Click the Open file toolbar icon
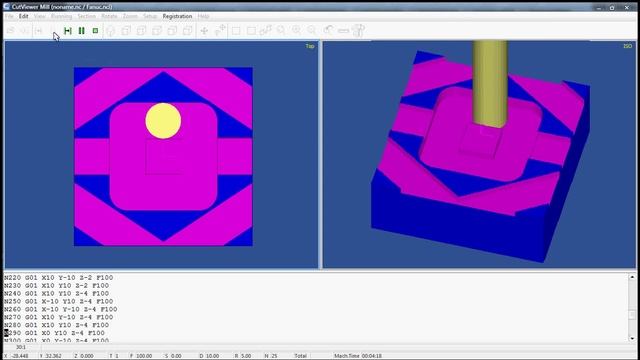Image resolution: width=640 pixels, height=360 pixels. coord(11,31)
